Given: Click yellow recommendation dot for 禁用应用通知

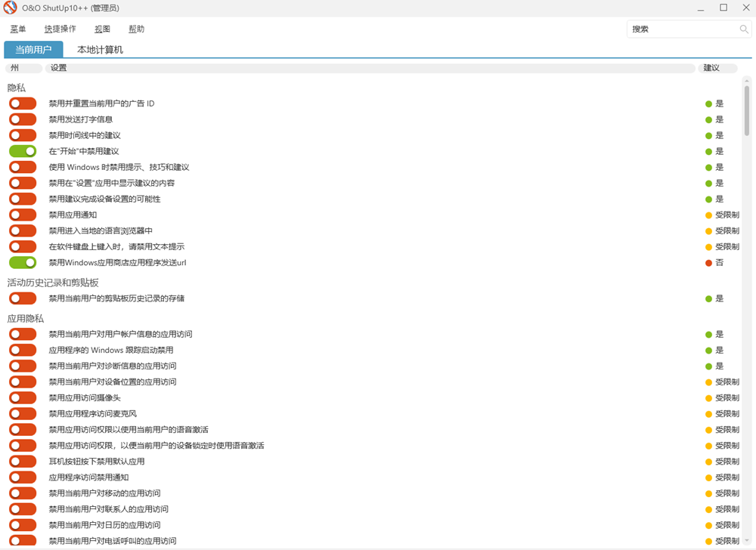Looking at the screenshot, I should [708, 215].
